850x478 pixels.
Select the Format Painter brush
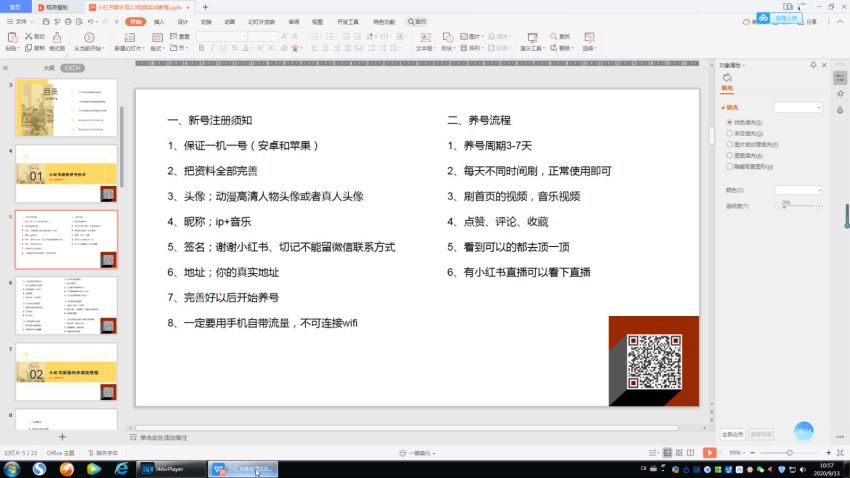57,37
